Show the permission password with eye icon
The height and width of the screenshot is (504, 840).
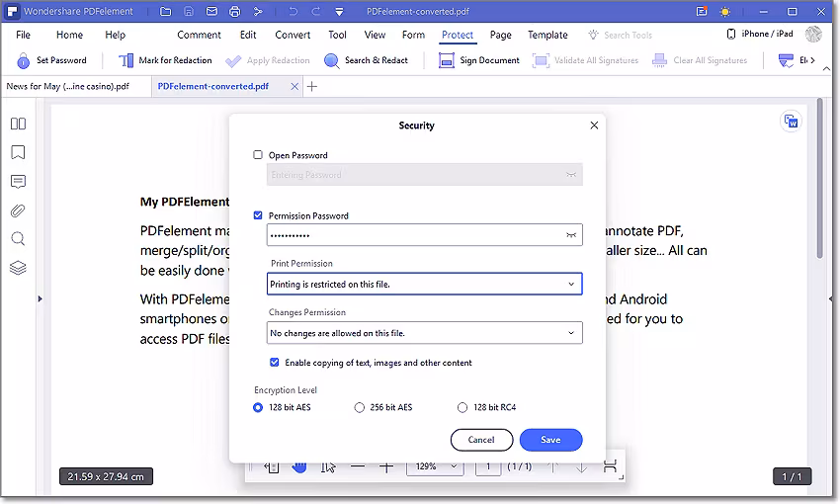571,235
